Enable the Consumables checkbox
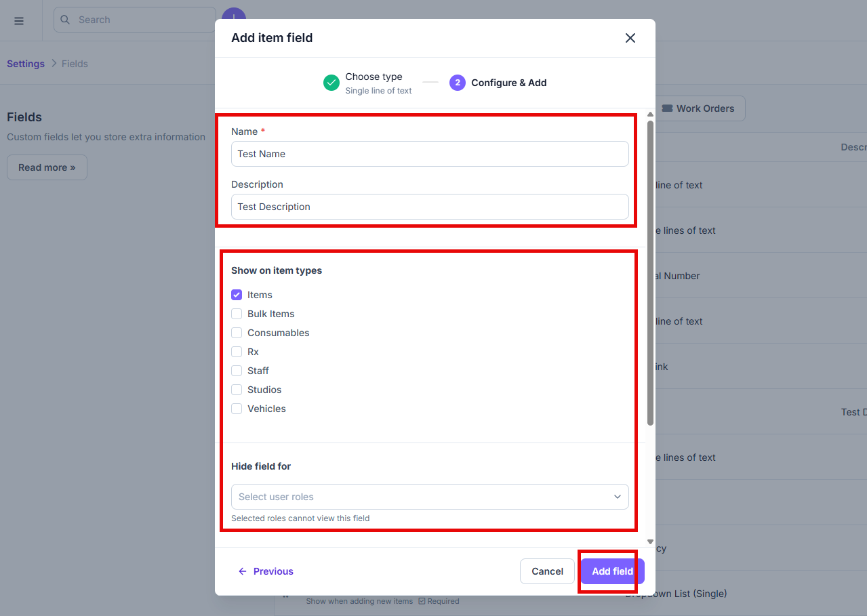867x616 pixels. pos(237,333)
